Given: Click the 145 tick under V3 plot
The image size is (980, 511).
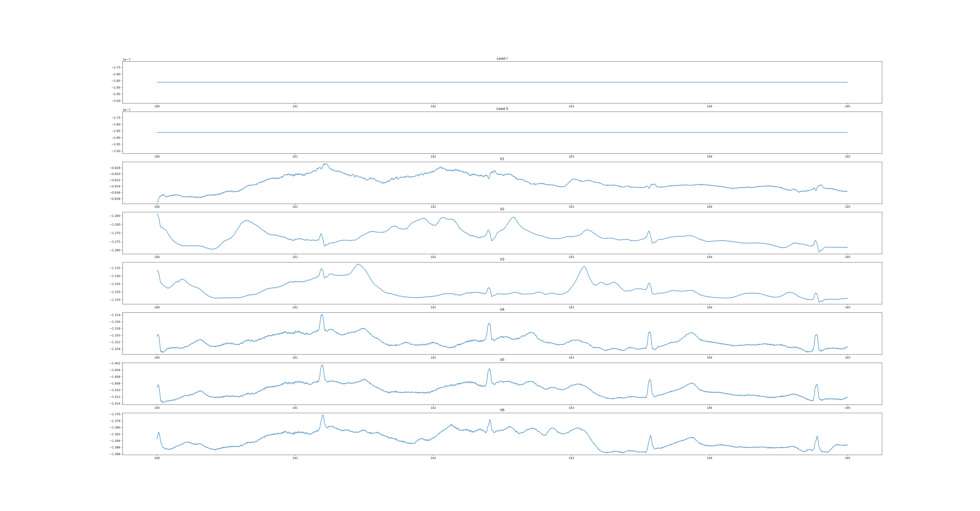Looking at the screenshot, I should 847,307.
